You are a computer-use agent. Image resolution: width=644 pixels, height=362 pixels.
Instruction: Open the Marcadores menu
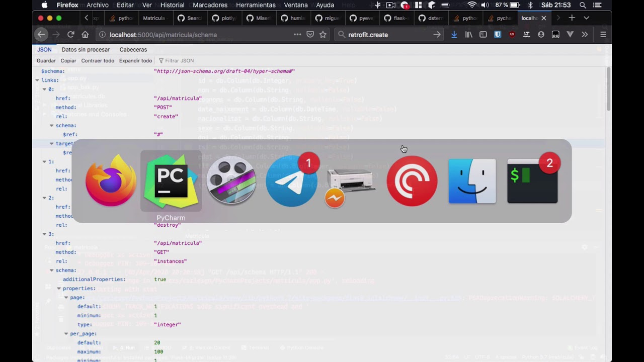tap(210, 5)
